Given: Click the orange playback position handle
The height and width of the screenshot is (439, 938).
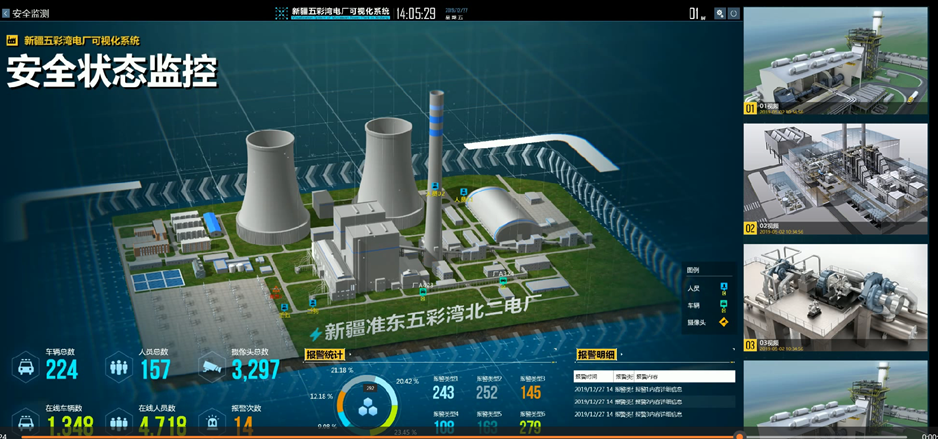Looking at the screenshot, I should point(740,436).
